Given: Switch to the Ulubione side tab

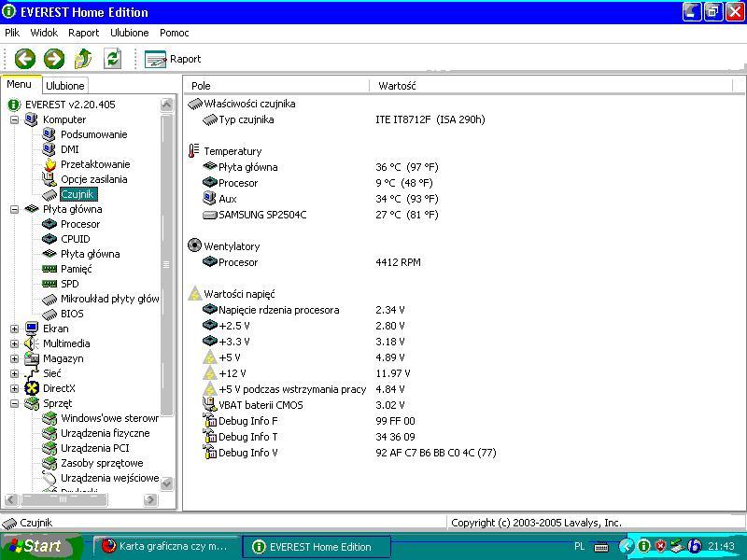Looking at the screenshot, I should tap(64, 86).
